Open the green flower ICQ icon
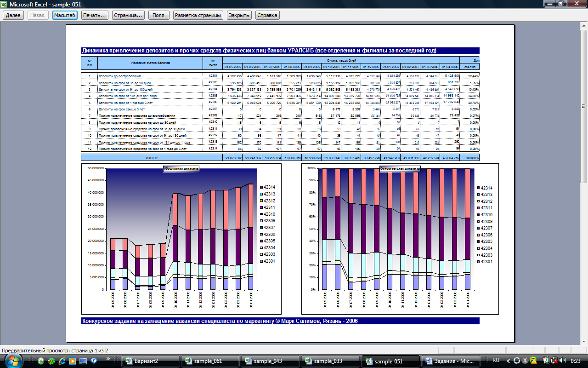Image resolution: width=588 pixels, height=368 pixels. [x=51, y=361]
